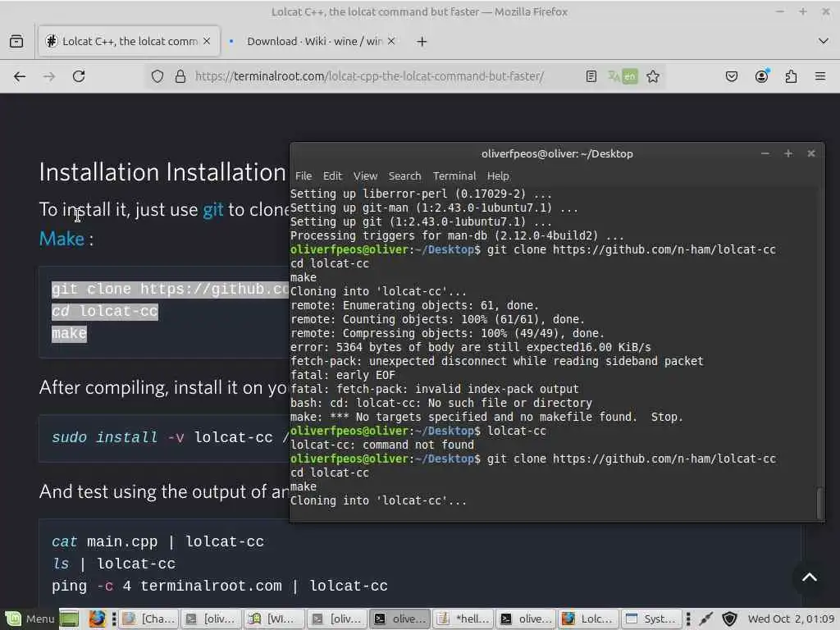Open the terminal Search menu
Image resolution: width=840 pixels, height=630 pixels.
404,176
